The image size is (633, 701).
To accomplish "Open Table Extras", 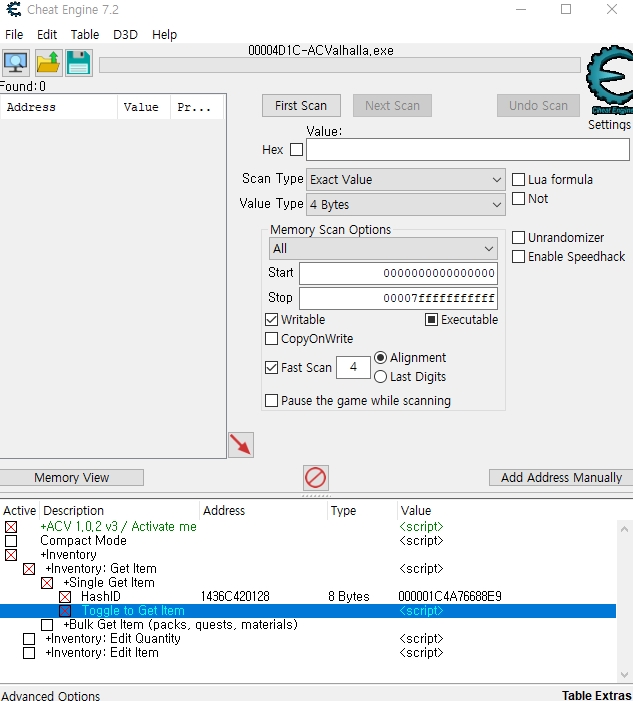I will 596,695.
